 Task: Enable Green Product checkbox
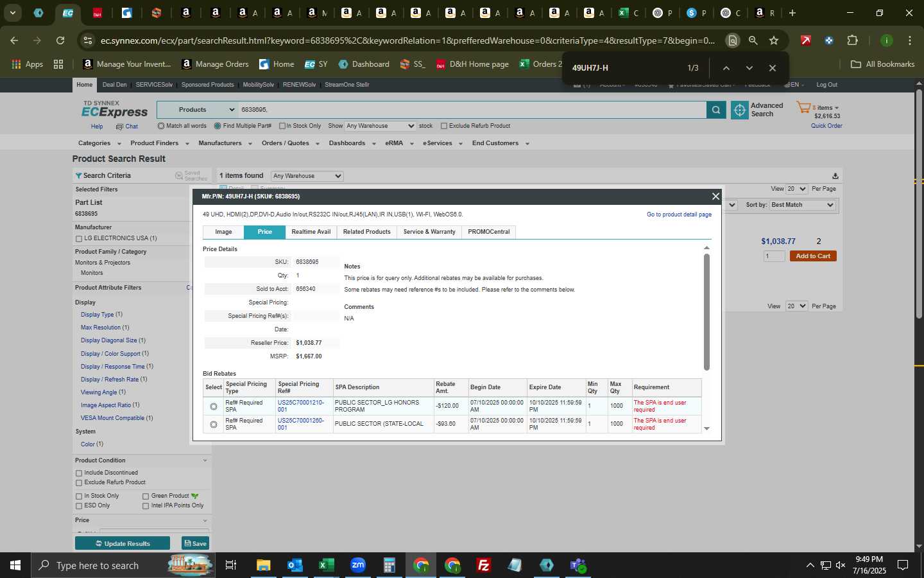[146, 496]
